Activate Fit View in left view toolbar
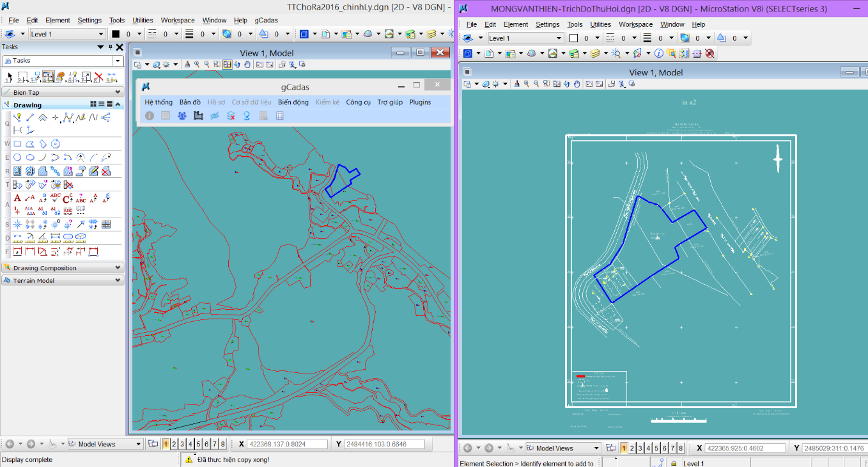The image size is (868, 467). 227,65
